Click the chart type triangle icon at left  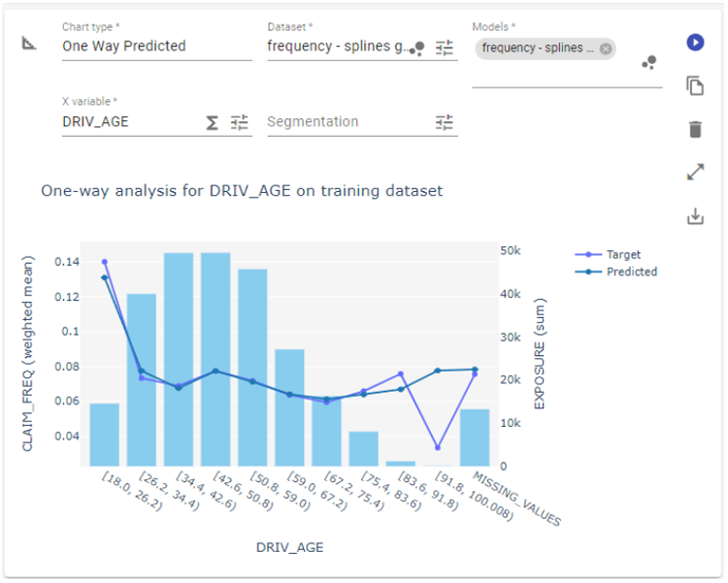coord(30,44)
